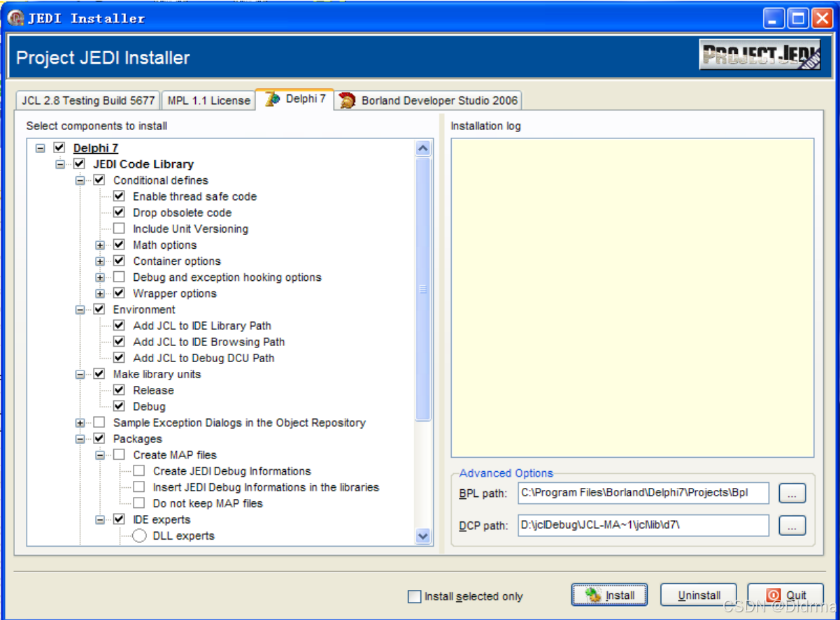
Task: Click the tree scrollbar up arrow
Action: point(423,148)
